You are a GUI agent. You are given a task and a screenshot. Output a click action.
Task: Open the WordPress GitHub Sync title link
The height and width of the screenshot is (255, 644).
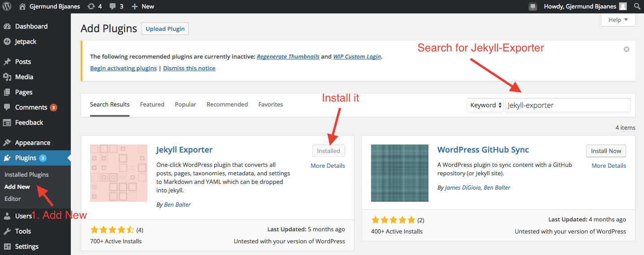[483, 150]
